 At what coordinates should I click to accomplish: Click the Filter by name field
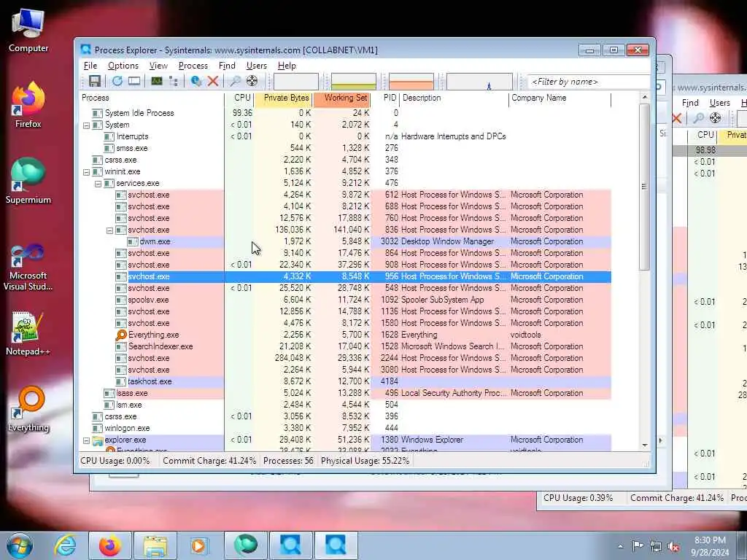click(589, 82)
